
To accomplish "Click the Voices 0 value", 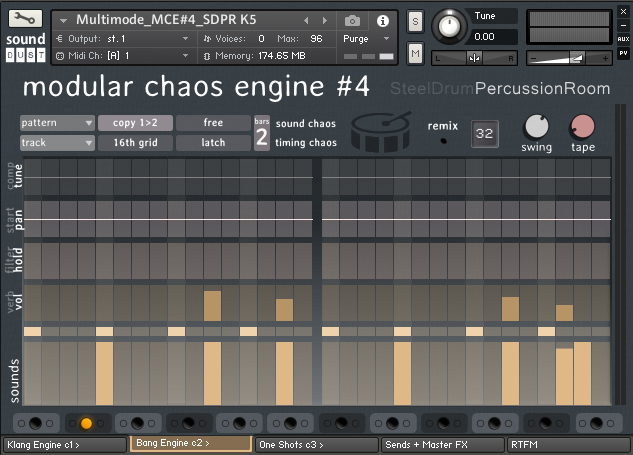I will click(x=261, y=39).
